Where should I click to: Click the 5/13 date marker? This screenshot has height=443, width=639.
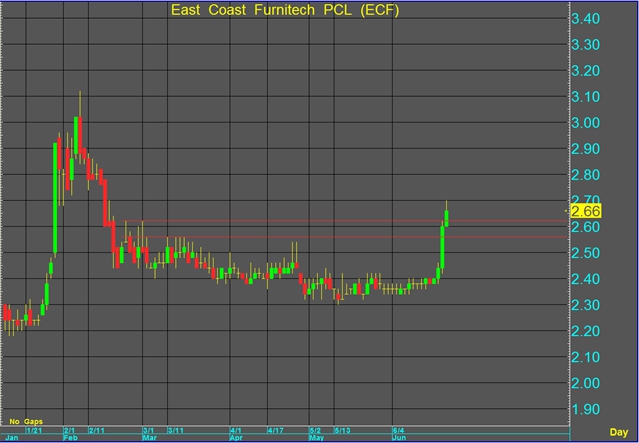tap(343, 430)
